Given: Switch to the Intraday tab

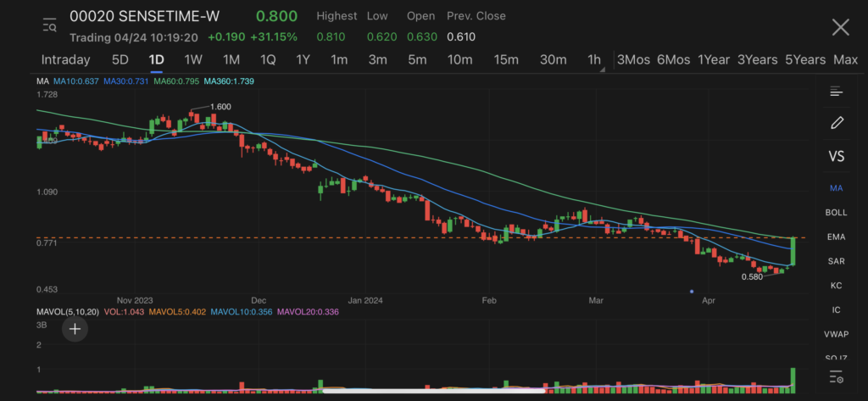Looking at the screenshot, I should click(x=65, y=59).
